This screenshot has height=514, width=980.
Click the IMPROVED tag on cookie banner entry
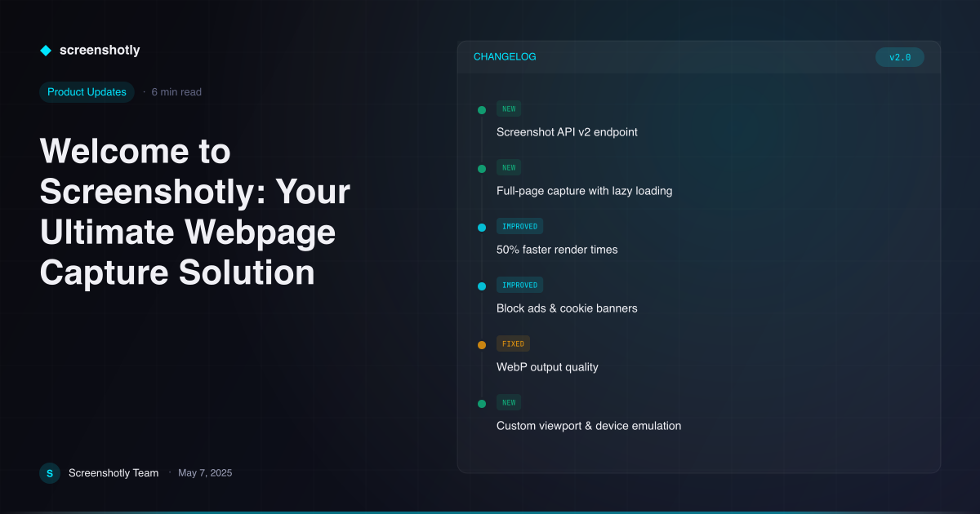coord(520,285)
